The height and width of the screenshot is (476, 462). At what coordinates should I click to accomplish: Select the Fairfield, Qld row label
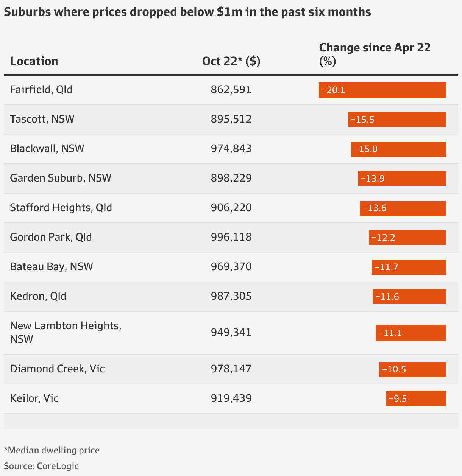(41, 90)
